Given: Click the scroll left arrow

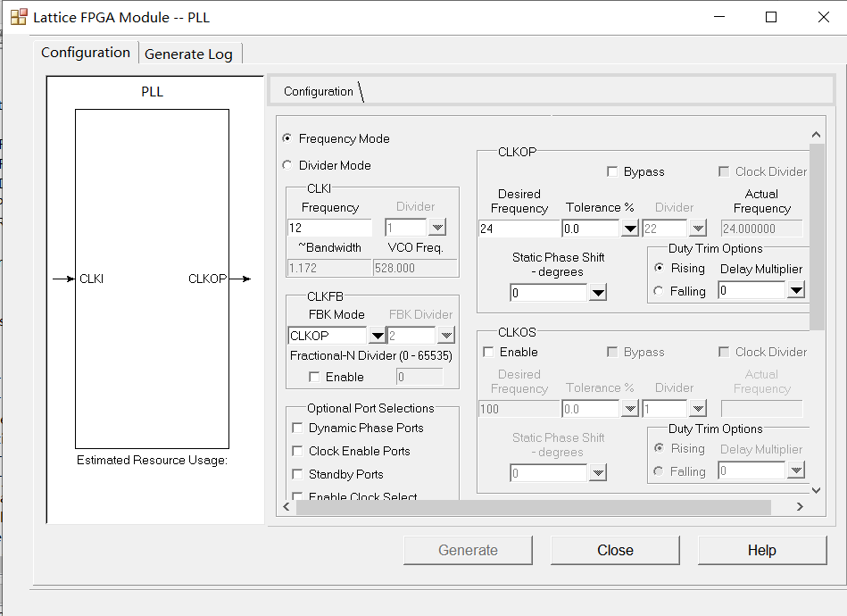Looking at the screenshot, I should [x=286, y=507].
